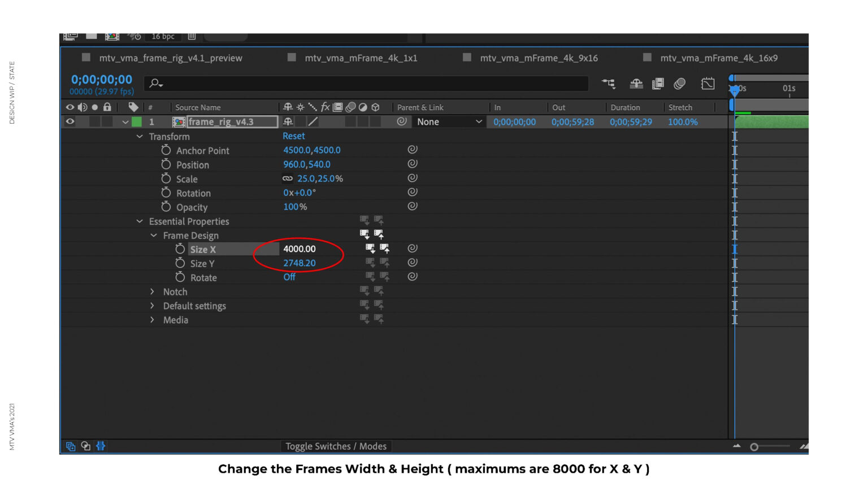
Task: Click Pull from master icon for Frame Design
Action: click(x=364, y=234)
